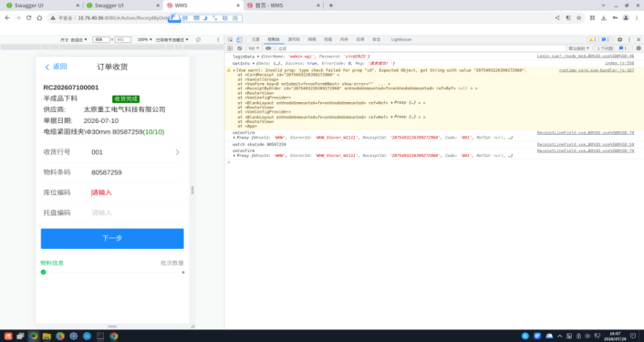Image resolution: width=644 pixels, height=342 pixels.
Task: Open the default log levels dropdown
Action: click(x=578, y=48)
